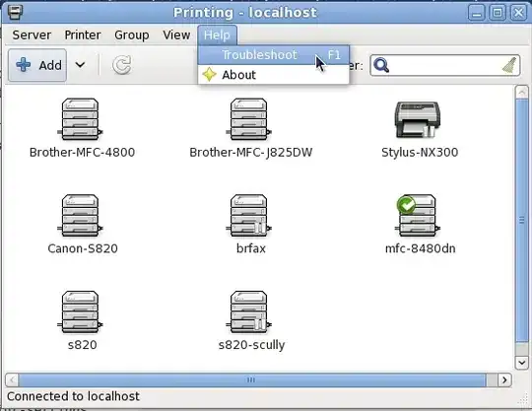Click the brfax label text
Image resolution: width=532 pixels, height=411 pixels.
tap(251, 248)
